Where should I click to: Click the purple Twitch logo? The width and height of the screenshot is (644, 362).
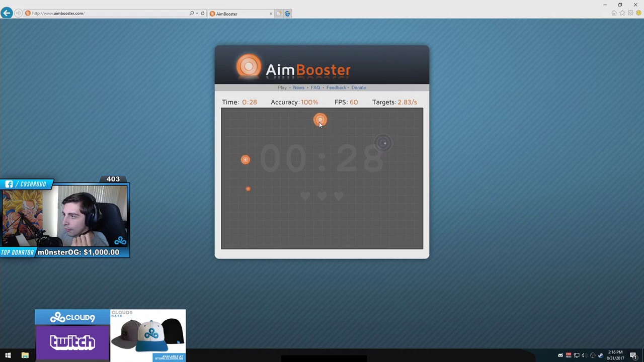tap(72, 343)
